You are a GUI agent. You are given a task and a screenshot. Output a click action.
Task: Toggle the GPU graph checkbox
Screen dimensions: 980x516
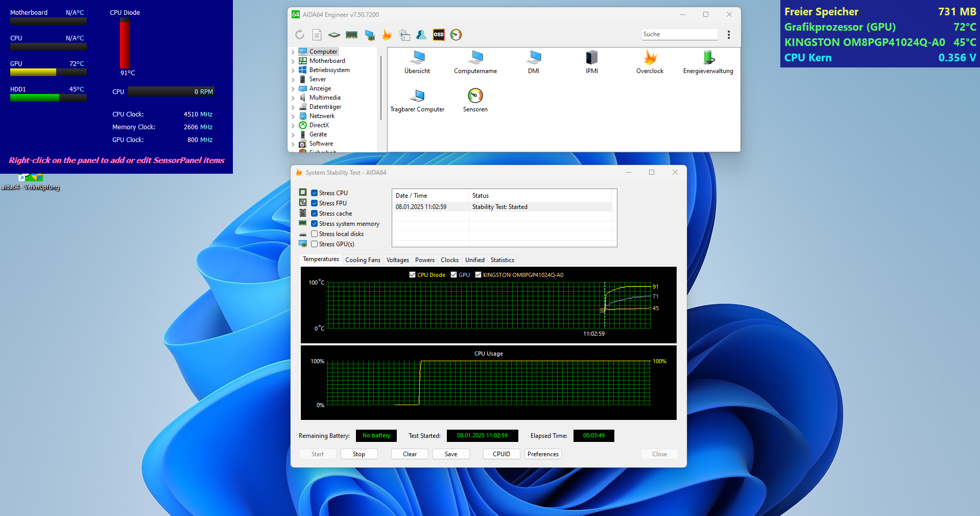pyautogui.click(x=453, y=275)
